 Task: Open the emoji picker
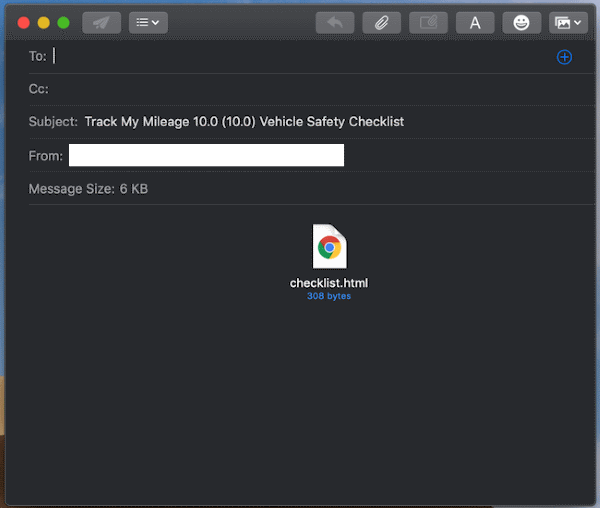(x=521, y=22)
